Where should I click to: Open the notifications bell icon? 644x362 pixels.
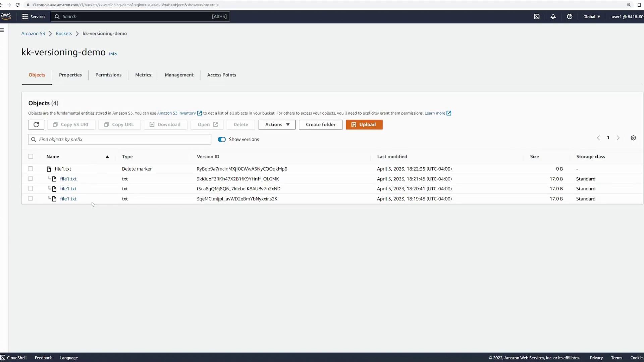pyautogui.click(x=553, y=17)
